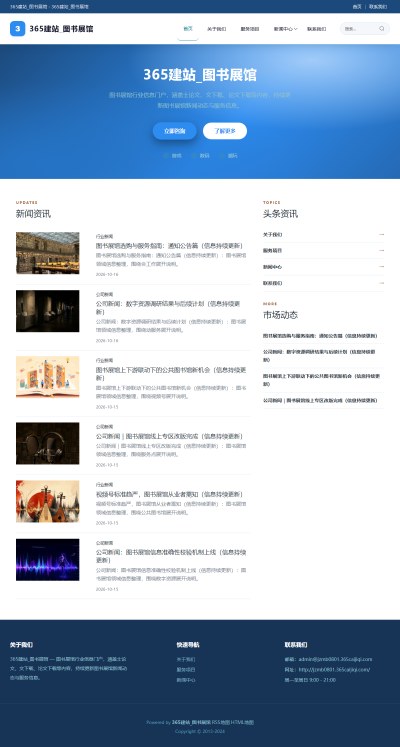
Task: Click the admin email address in footer
Action: point(335,659)
